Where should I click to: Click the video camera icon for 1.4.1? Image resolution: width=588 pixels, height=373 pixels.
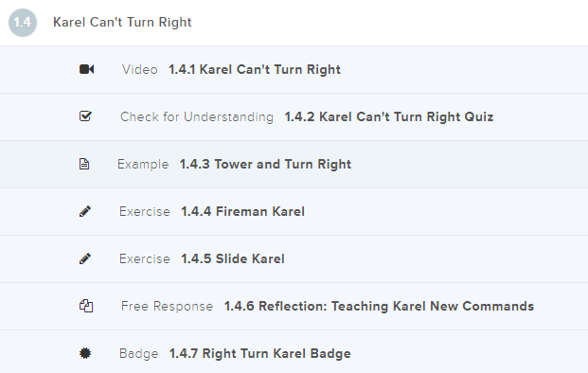pyautogui.click(x=86, y=69)
